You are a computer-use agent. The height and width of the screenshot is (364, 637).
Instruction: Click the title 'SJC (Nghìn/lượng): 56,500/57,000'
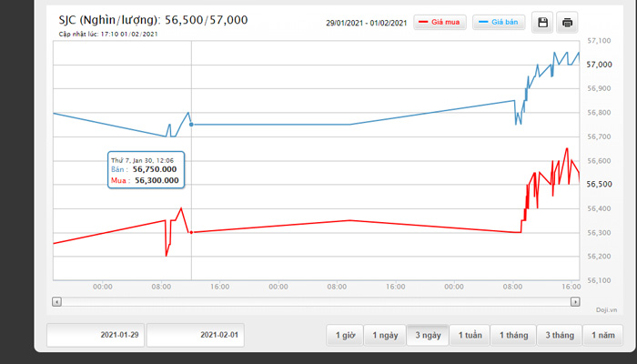[153, 20]
